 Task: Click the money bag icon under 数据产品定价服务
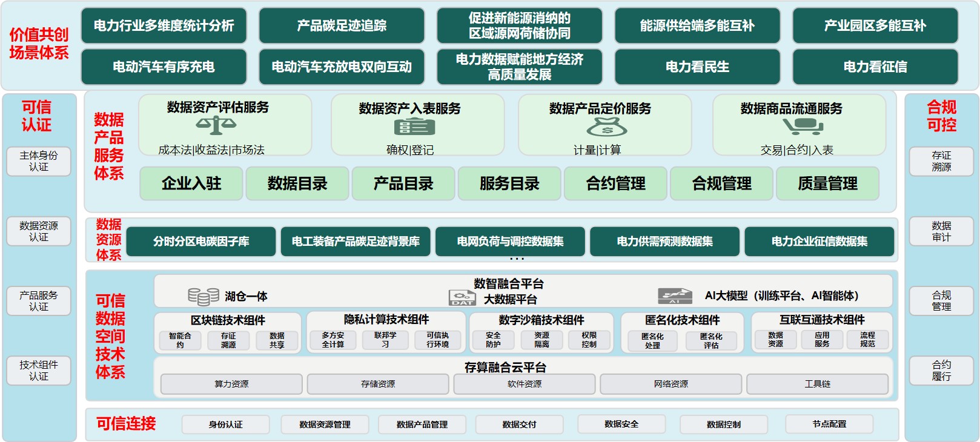(606, 127)
